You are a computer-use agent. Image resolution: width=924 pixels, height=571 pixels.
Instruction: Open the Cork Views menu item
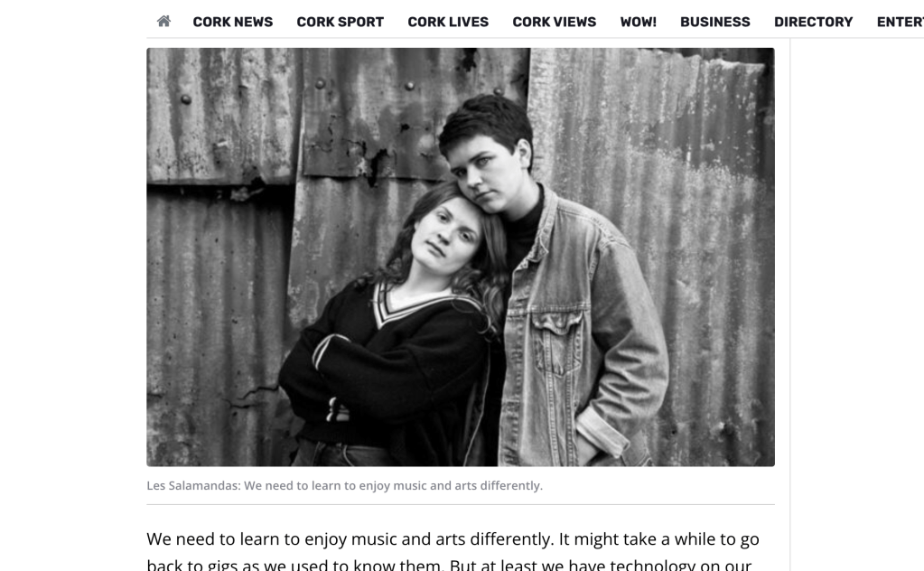tap(554, 22)
